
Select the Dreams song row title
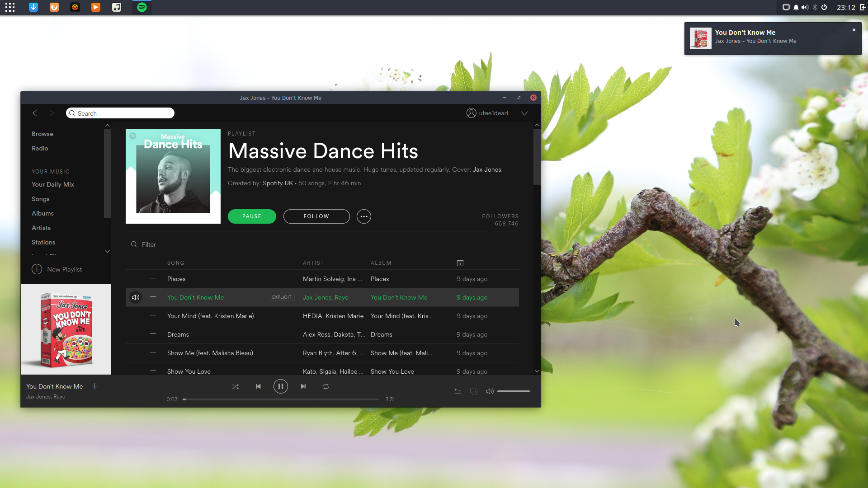(x=178, y=334)
